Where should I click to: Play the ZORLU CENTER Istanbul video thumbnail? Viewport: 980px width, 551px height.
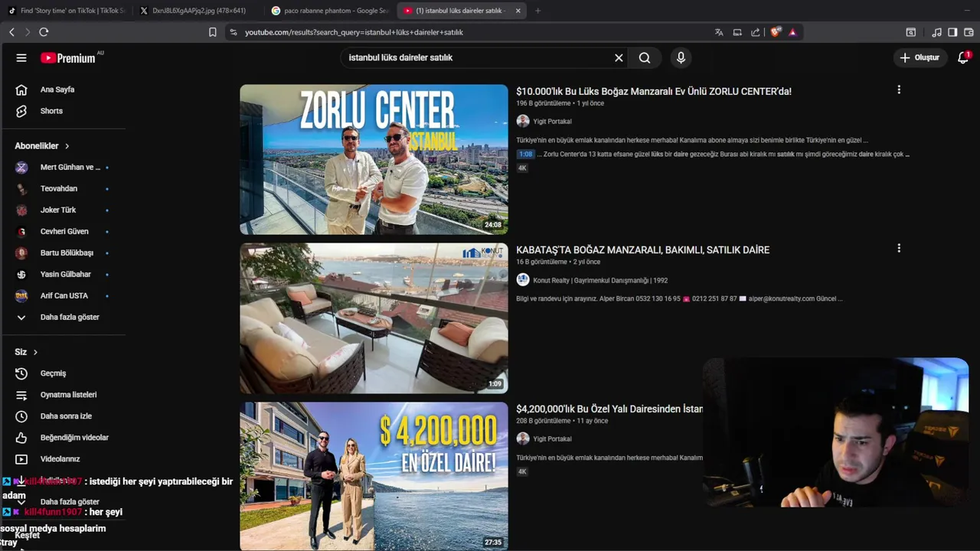pyautogui.click(x=374, y=159)
